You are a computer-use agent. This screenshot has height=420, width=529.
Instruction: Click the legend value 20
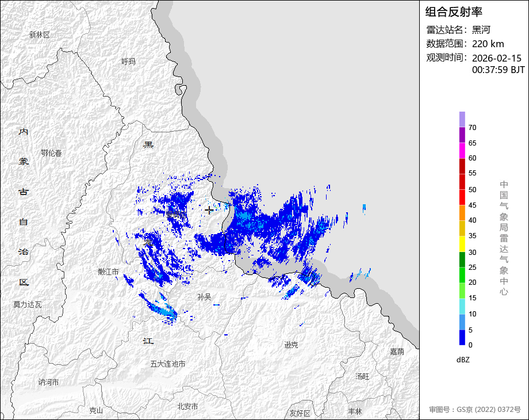[472, 282]
